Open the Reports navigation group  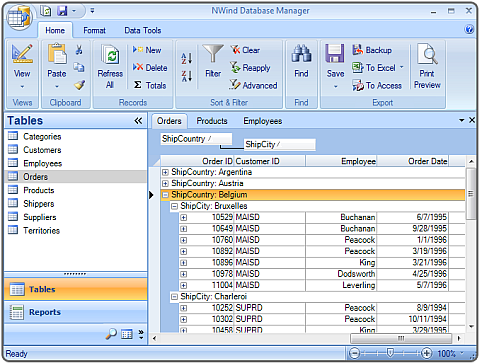76,312
